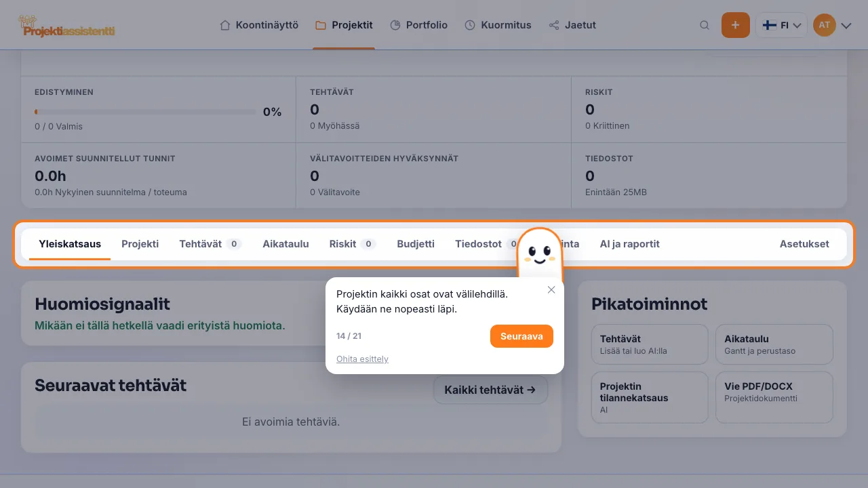The width and height of the screenshot is (868, 488).
Task: Click the 'Enintään 25MB' text
Action: pyautogui.click(x=616, y=192)
